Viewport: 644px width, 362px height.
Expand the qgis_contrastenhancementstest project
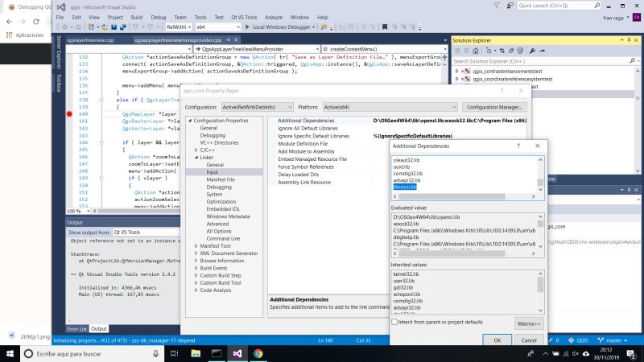point(456,71)
